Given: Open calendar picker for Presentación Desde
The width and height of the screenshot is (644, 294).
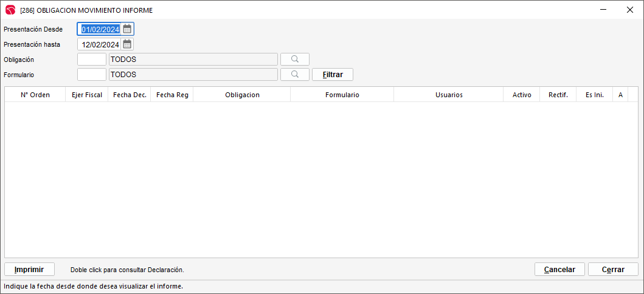Looking at the screenshot, I should tap(127, 29).
